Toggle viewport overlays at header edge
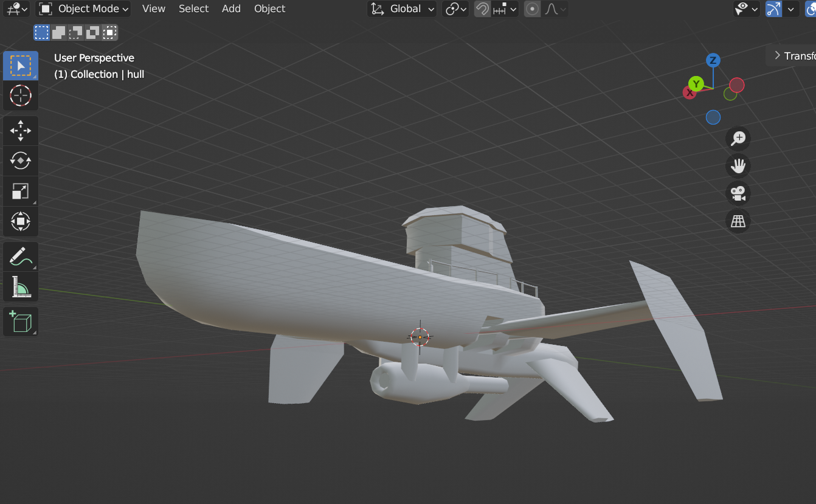Image resolution: width=816 pixels, height=504 pixels. 810,9
